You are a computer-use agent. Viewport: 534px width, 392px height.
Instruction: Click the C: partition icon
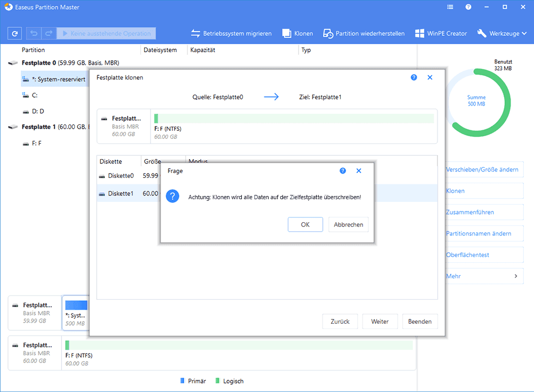26,96
